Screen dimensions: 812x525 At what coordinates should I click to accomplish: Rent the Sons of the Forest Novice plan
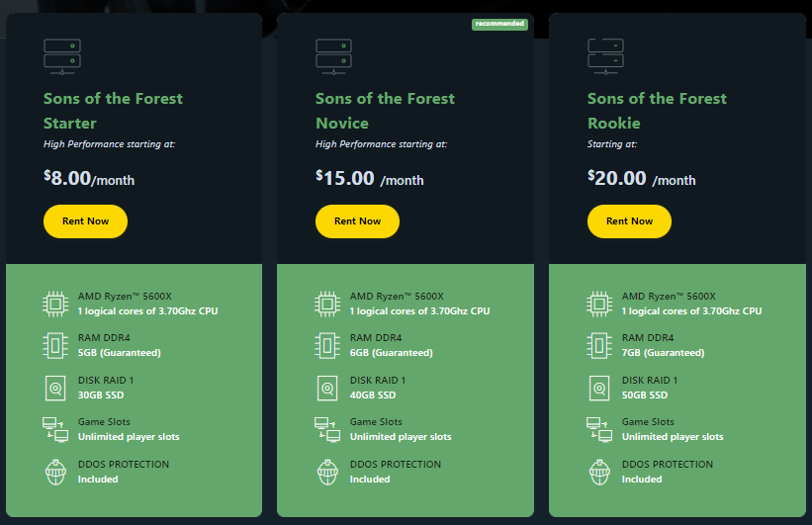[x=357, y=221]
